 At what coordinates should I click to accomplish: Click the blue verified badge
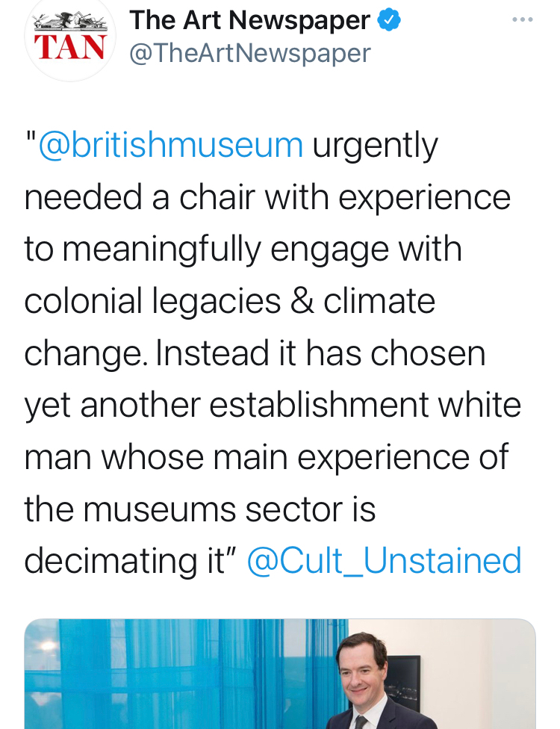point(389,20)
